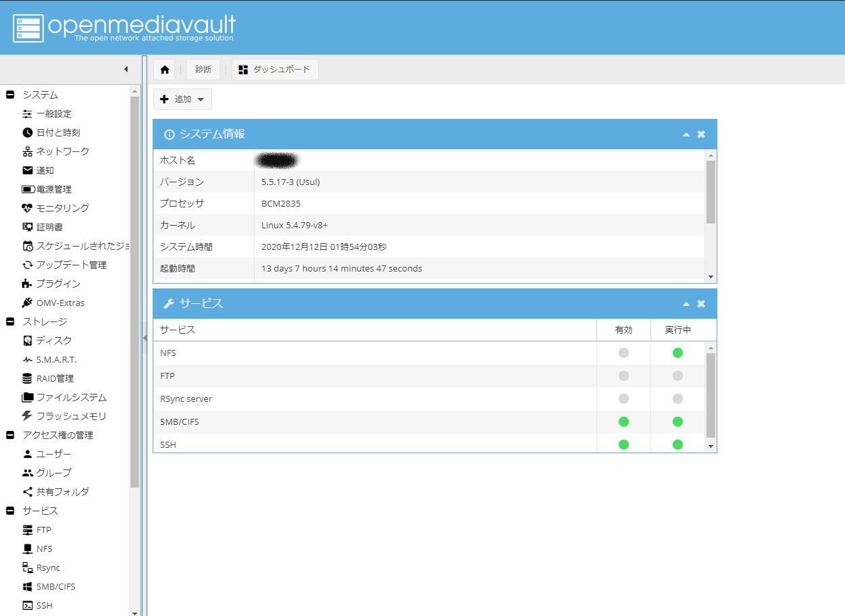Image resolution: width=845 pixels, height=616 pixels.
Task: Open フラッシュメモリ lightning icon
Action: click(x=28, y=416)
